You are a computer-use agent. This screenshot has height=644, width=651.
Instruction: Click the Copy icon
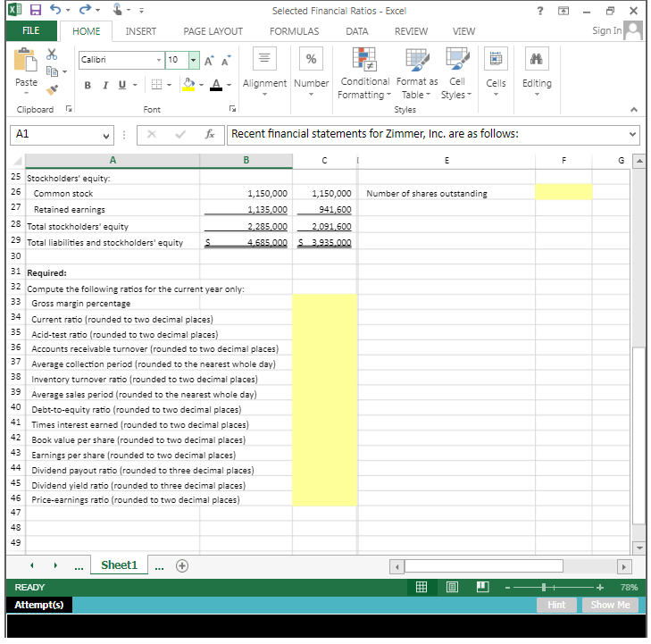[52, 71]
